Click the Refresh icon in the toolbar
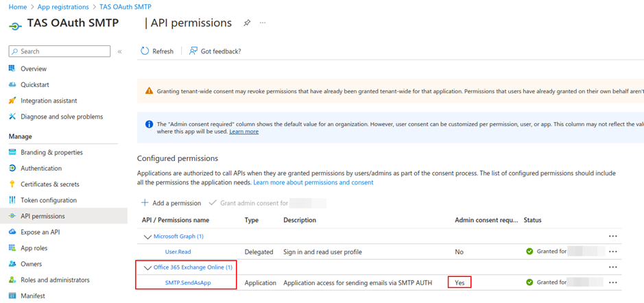The width and height of the screenshot is (644, 303). coord(145,51)
